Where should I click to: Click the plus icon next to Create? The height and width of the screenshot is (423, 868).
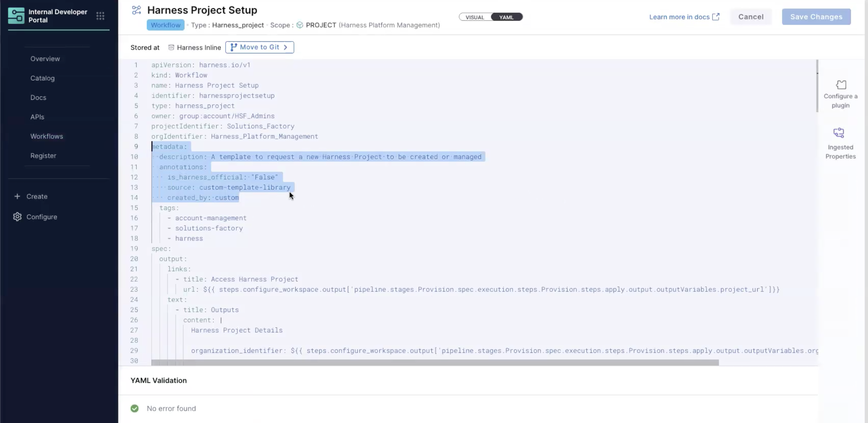pos(17,196)
